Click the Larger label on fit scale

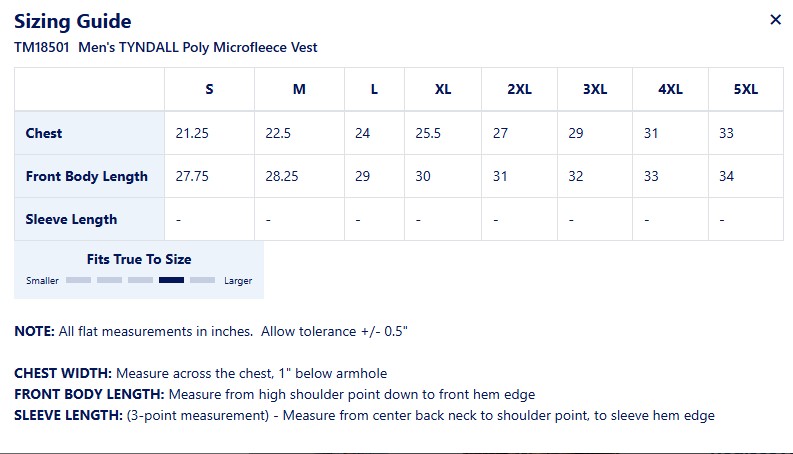click(238, 281)
